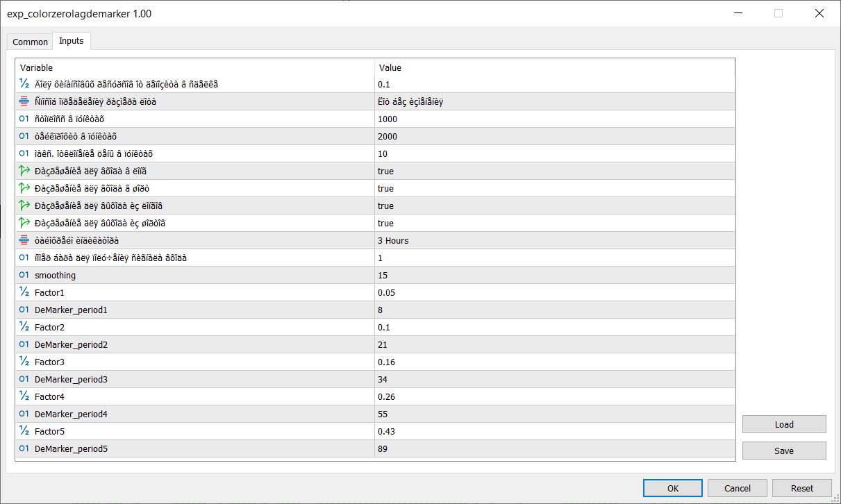This screenshot has width=841, height=504.
Task: Click the integer icon beside DeMarker_period1
Action: 24,310
